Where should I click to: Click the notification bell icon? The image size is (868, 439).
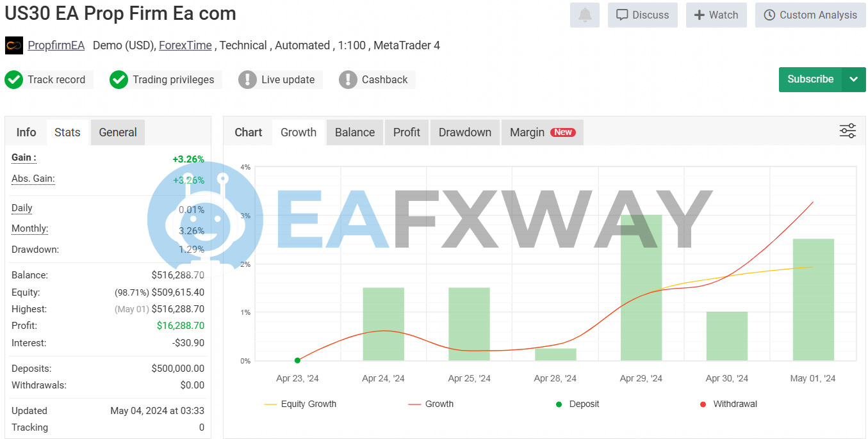tap(585, 15)
